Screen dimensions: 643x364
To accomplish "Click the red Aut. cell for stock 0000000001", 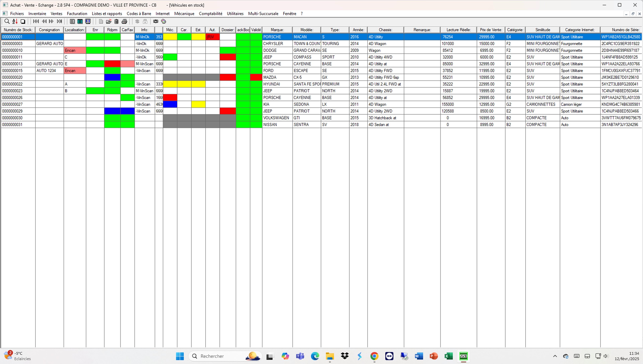I will pyautogui.click(x=213, y=37).
